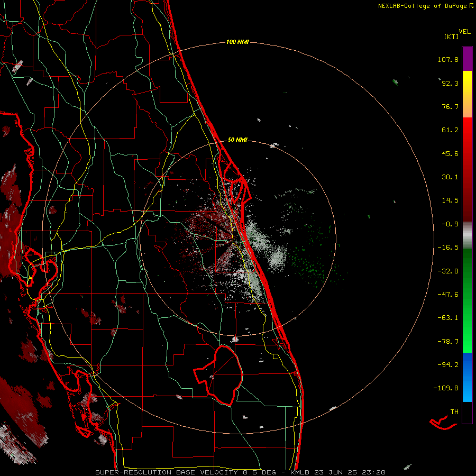
Task: Click the "50 NMI" range ring label
Action: (237, 140)
